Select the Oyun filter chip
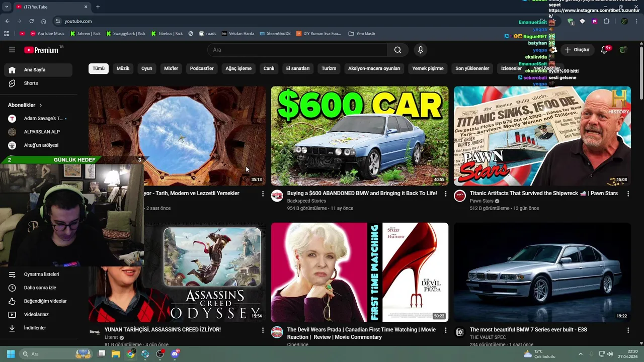Screen dimensions: 644x362 click(147, 68)
